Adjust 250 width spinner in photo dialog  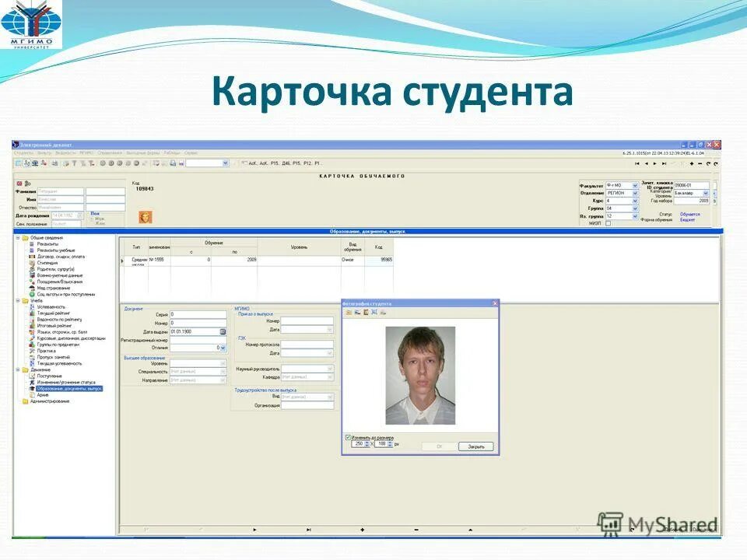coord(366,444)
